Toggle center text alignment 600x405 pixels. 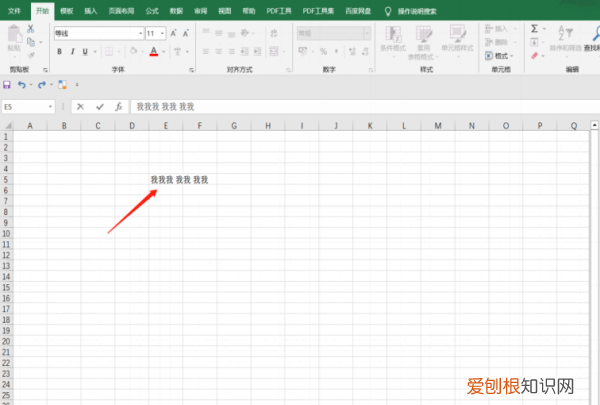coord(218,51)
